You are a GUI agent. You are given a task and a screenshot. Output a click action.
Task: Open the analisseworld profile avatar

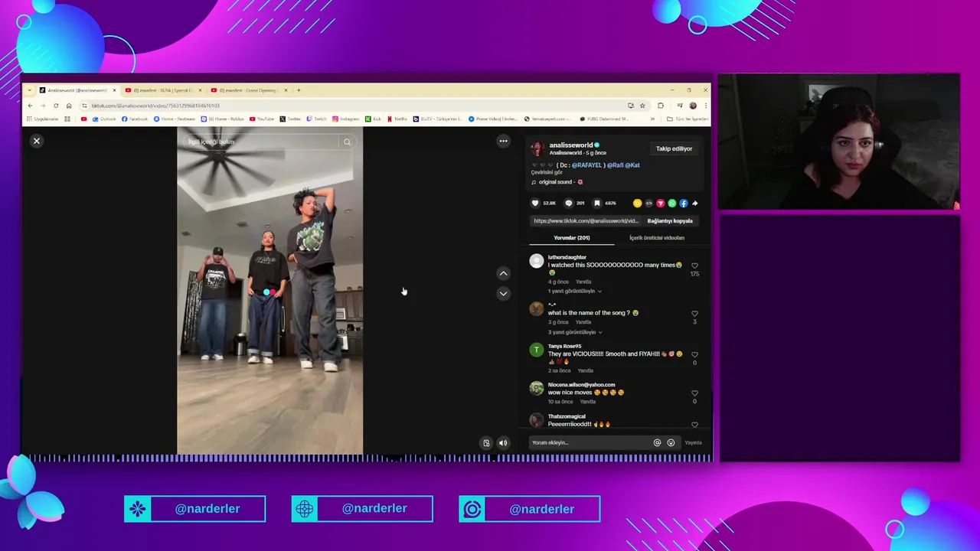click(x=538, y=148)
